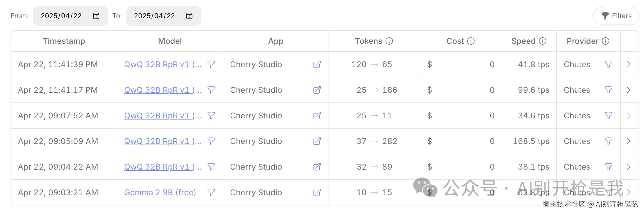This screenshot has width=644, height=214.
Task: Filter by model on the 11:41:39 PM row
Action: [211, 65]
